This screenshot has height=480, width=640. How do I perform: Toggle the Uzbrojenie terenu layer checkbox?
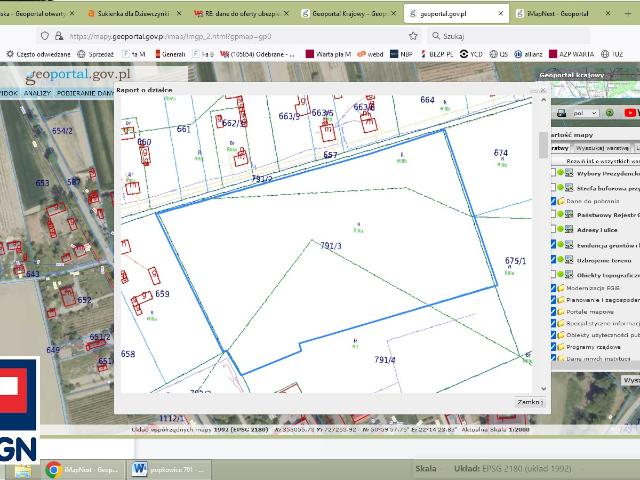pyautogui.click(x=554, y=258)
